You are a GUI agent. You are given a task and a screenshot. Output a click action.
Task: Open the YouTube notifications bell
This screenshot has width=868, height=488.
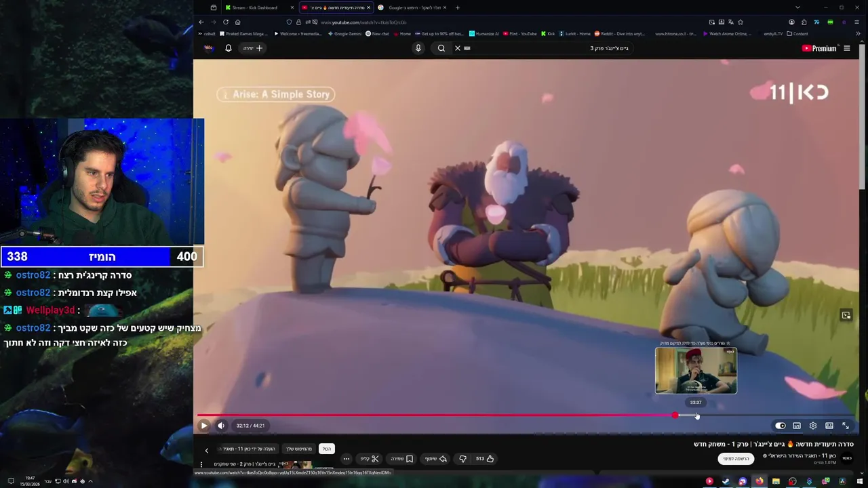(229, 48)
